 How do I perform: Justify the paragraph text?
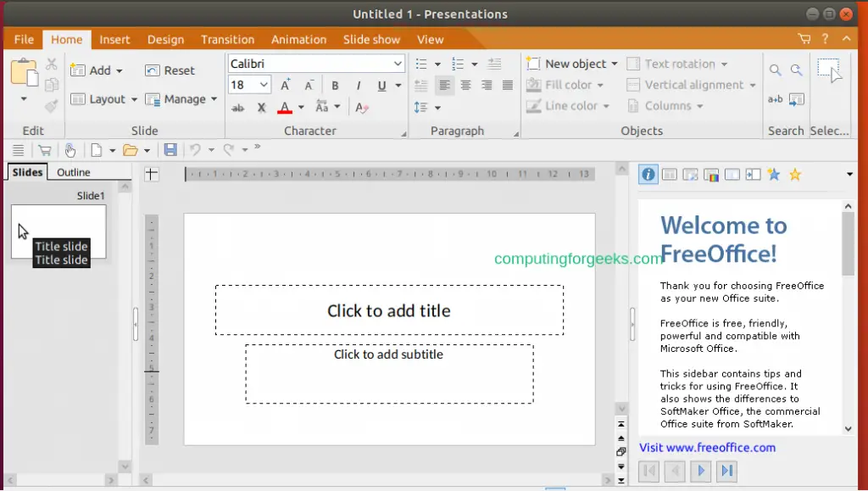pos(508,86)
